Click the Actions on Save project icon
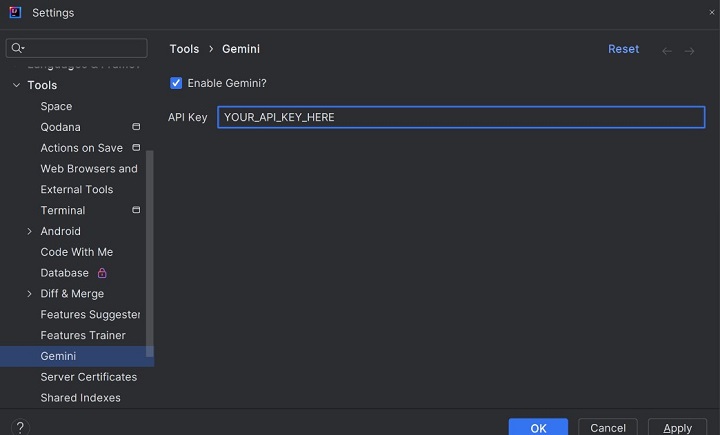 (x=136, y=148)
